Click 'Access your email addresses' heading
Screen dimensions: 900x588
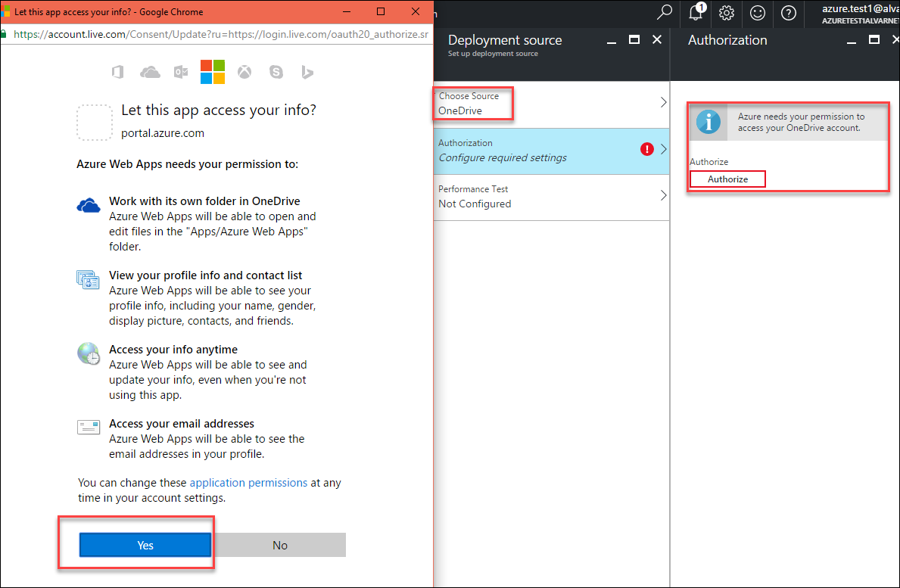[182, 423]
